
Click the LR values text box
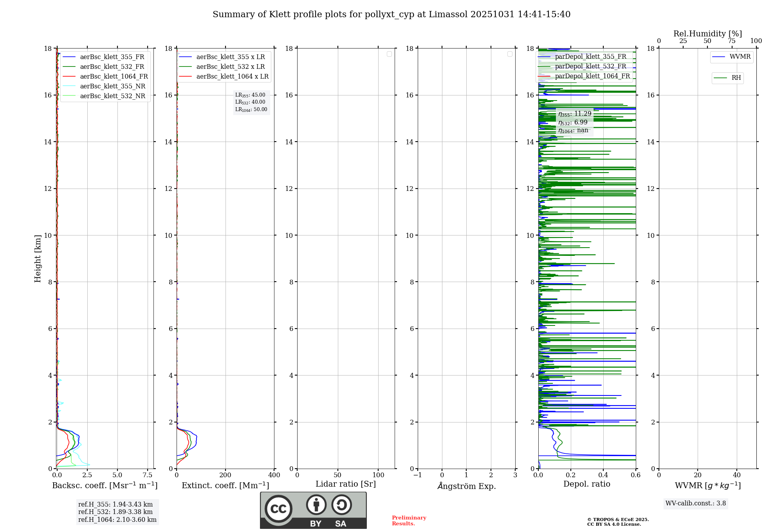[251, 102]
